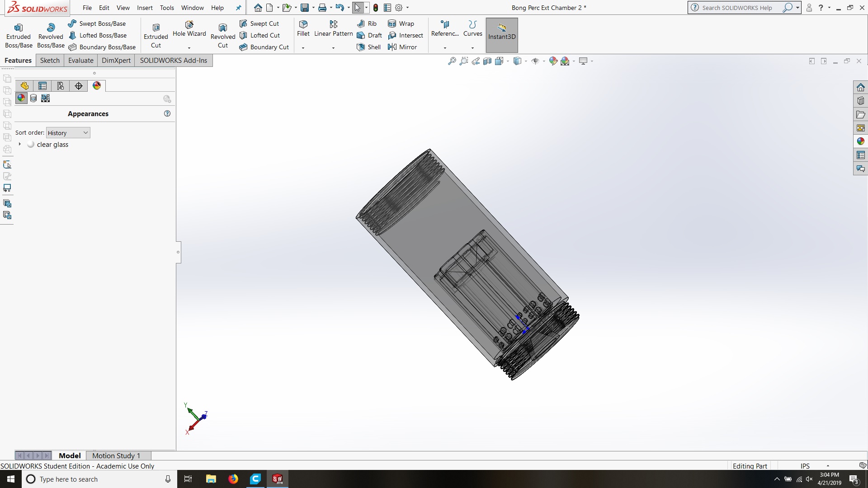Open Appearances task pane tab

click(x=860, y=141)
